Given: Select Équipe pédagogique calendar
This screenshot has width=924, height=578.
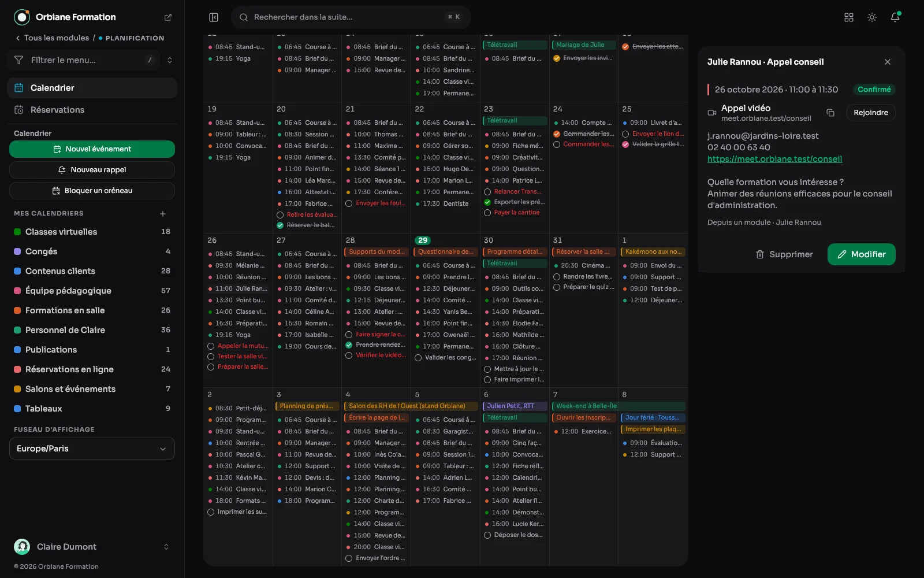Looking at the screenshot, I should (92, 291).
